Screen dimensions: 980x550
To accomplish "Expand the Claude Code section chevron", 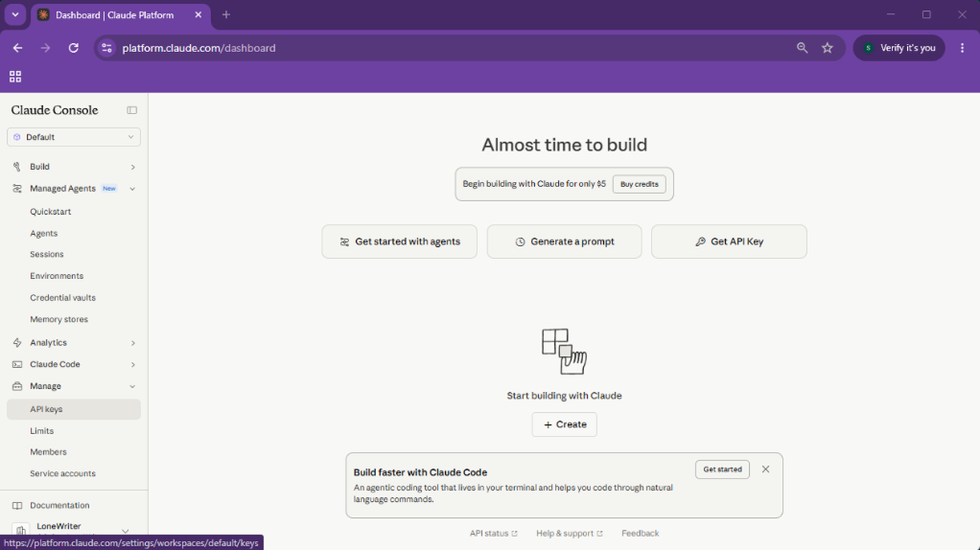I will coord(133,364).
